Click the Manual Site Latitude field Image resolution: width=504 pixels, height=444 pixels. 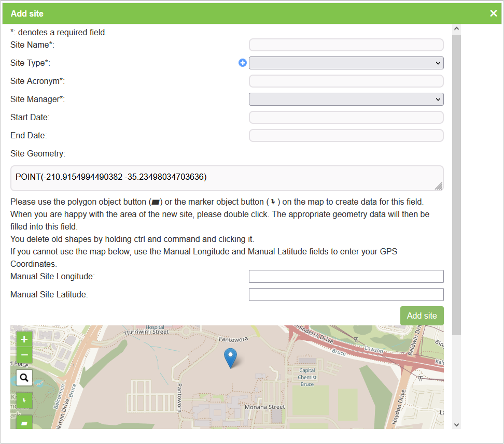point(346,295)
